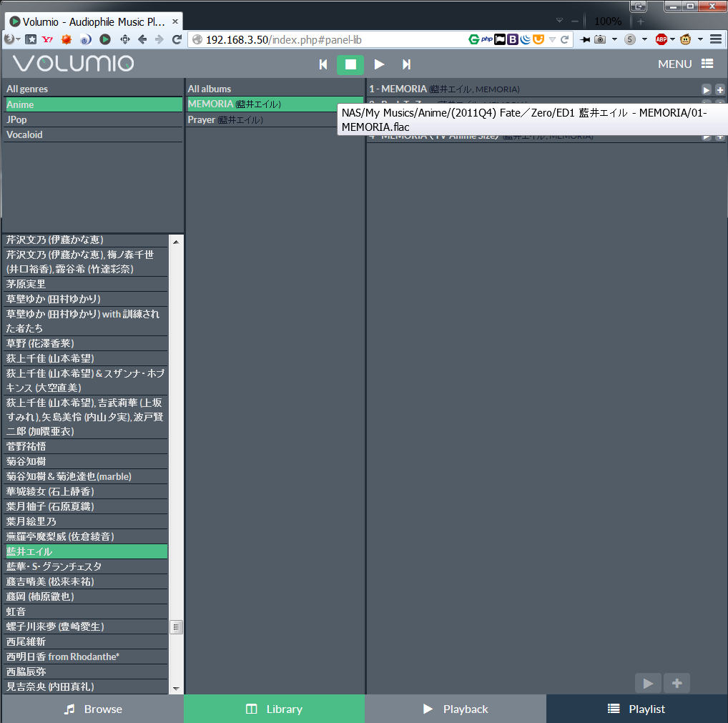Viewport: 728px width, 723px height.
Task: Open the Adblock Plus extension icon
Action: click(661, 39)
